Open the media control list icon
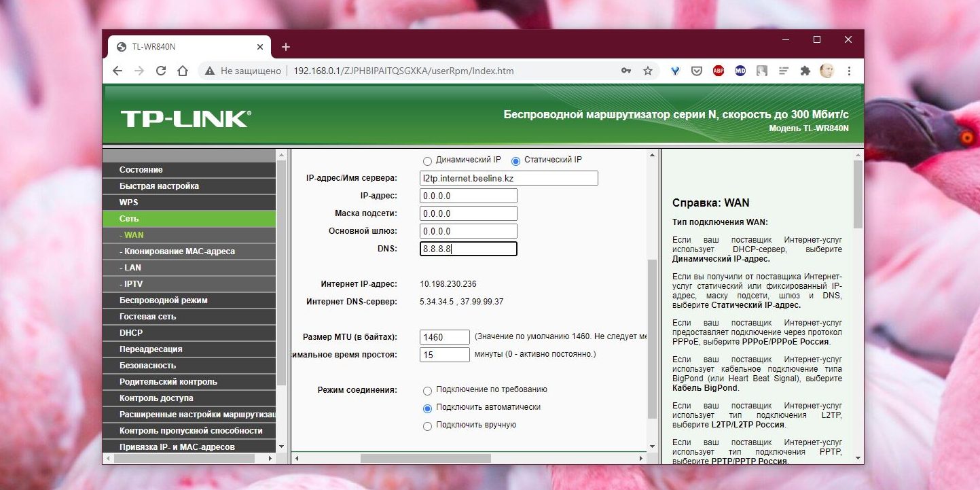This screenshot has height=490, width=980. coord(784,71)
